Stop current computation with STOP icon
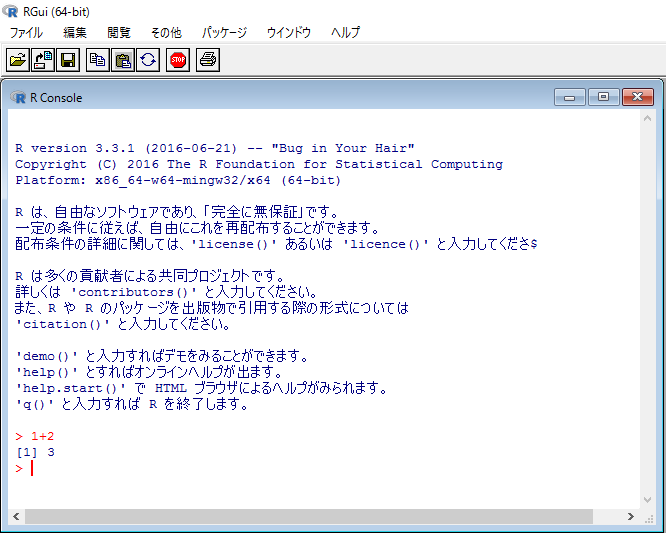 (x=178, y=60)
